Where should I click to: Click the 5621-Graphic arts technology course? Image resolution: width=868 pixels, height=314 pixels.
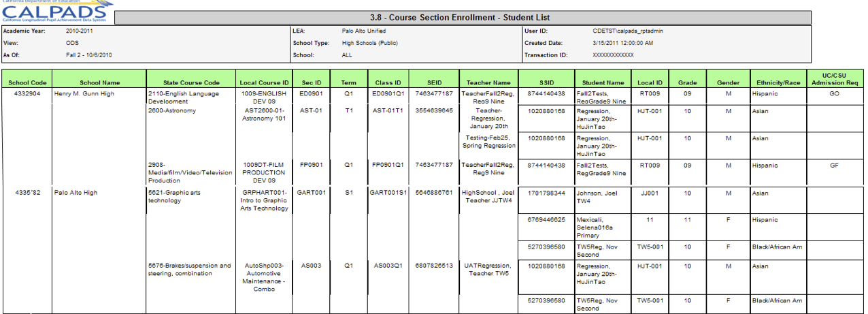point(174,197)
